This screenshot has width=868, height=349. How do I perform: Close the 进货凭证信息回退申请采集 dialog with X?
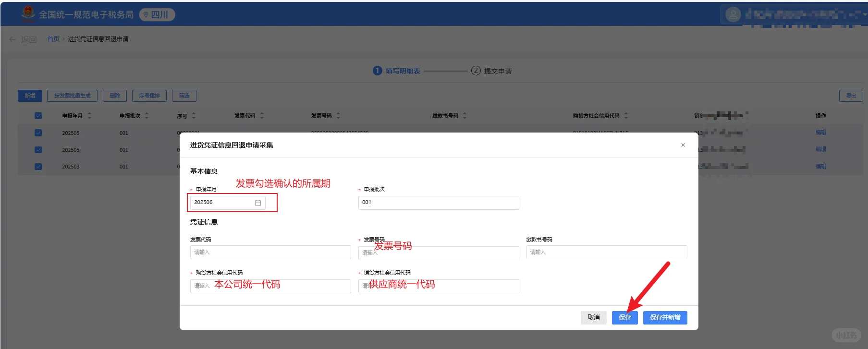click(x=683, y=145)
